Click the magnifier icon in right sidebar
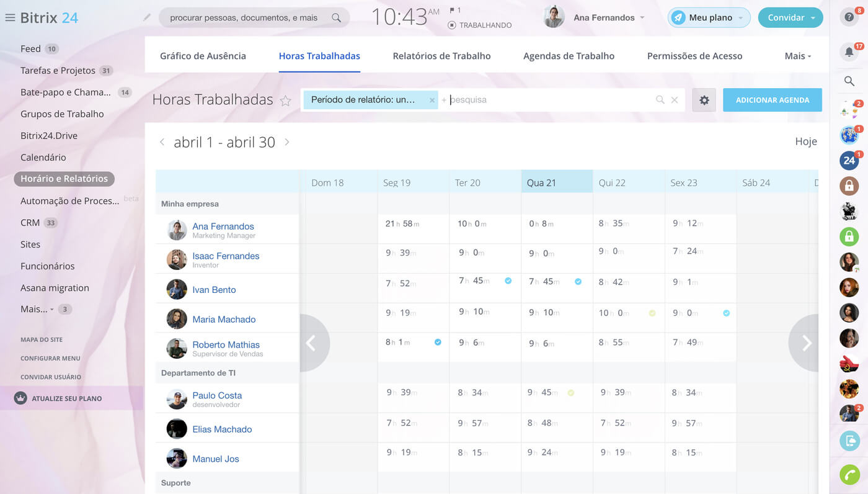The height and width of the screenshot is (494, 868). click(x=849, y=81)
